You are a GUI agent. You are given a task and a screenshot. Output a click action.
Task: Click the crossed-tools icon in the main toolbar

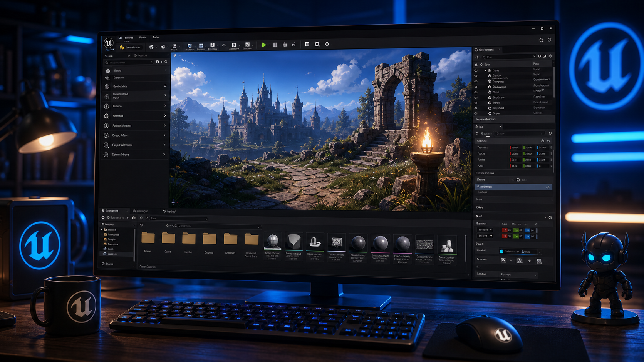293,45
